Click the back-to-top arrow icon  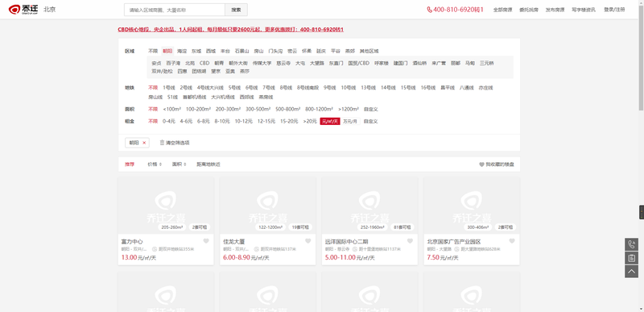point(632,272)
